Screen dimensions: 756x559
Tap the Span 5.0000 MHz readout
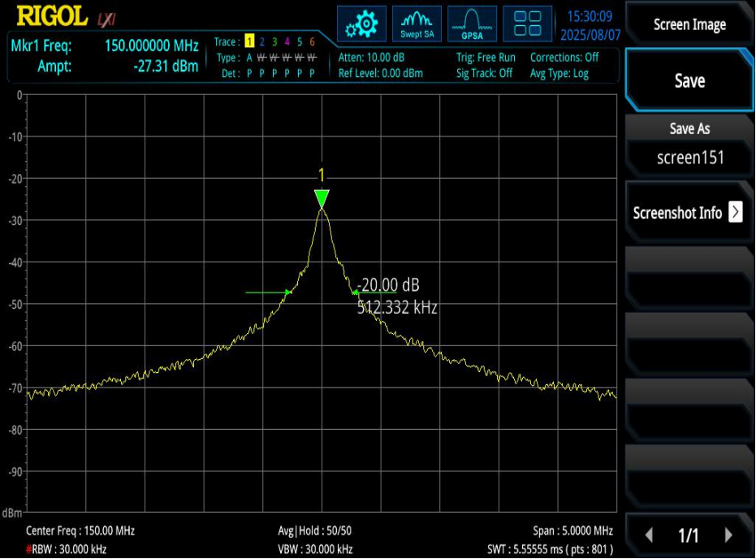pos(572,531)
